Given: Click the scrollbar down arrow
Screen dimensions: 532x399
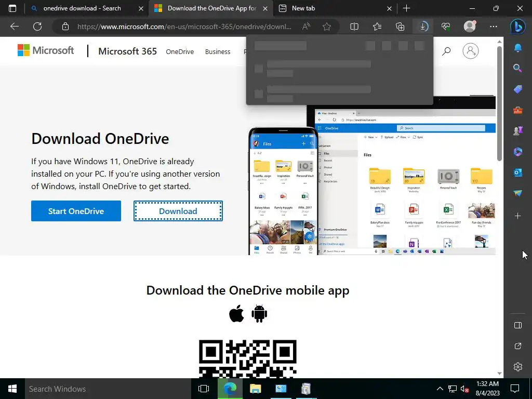Looking at the screenshot, I should tap(499, 373).
